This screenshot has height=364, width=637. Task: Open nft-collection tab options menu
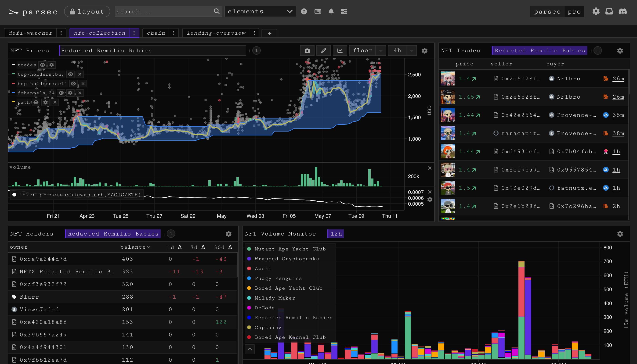[x=134, y=33]
